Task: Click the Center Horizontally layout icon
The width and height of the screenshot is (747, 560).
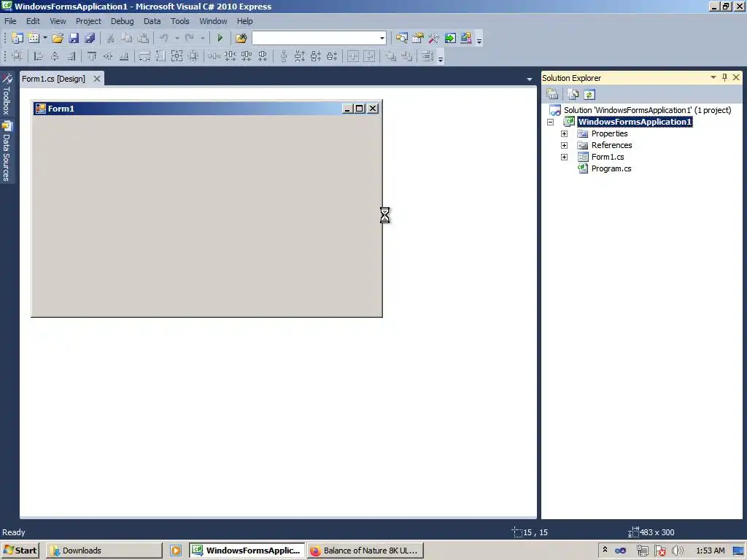Action: (353, 56)
